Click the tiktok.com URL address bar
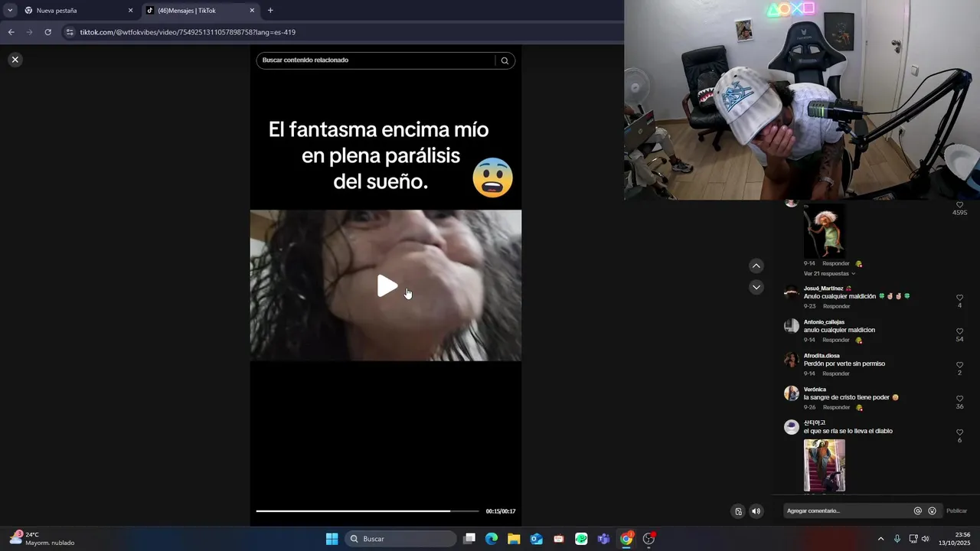Image resolution: width=980 pixels, height=551 pixels. tap(188, 32)
